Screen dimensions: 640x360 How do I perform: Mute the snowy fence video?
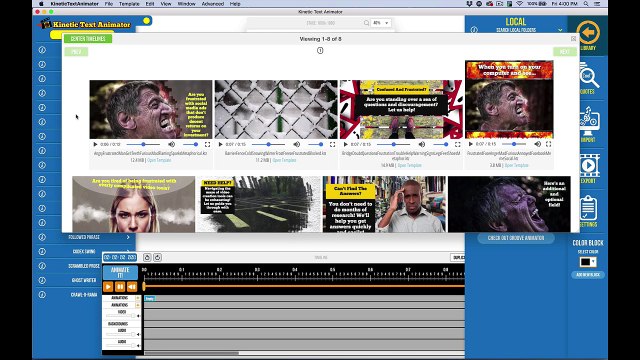tap(297, 144)
